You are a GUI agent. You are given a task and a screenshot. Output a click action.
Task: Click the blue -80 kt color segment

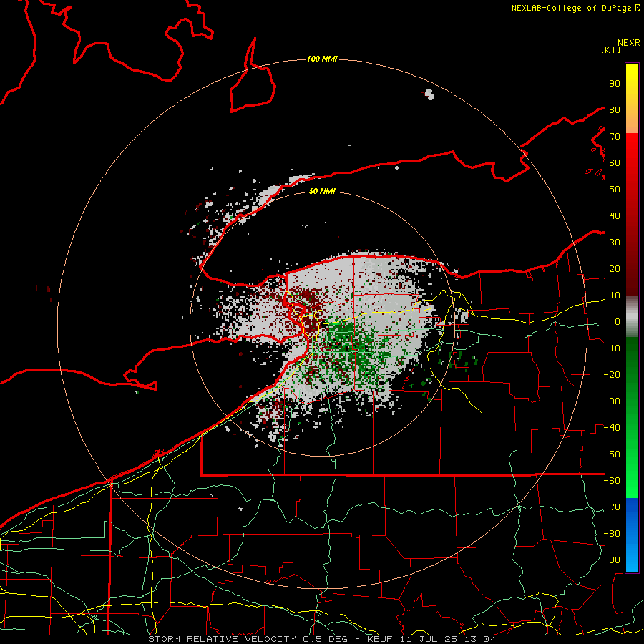(x=632, y=533)
